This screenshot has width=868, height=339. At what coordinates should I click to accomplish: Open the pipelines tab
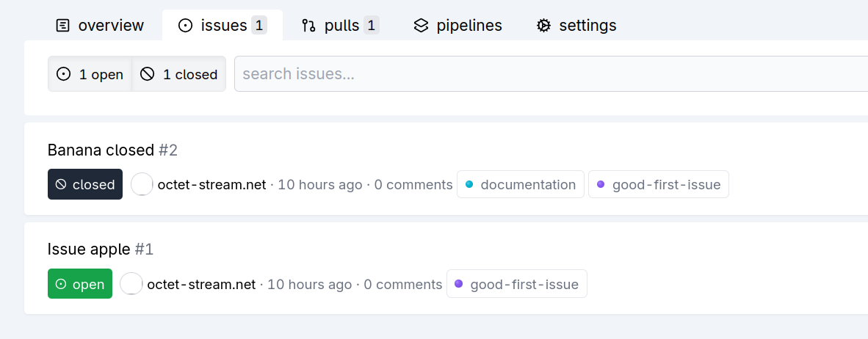click(x=457, y=26)
